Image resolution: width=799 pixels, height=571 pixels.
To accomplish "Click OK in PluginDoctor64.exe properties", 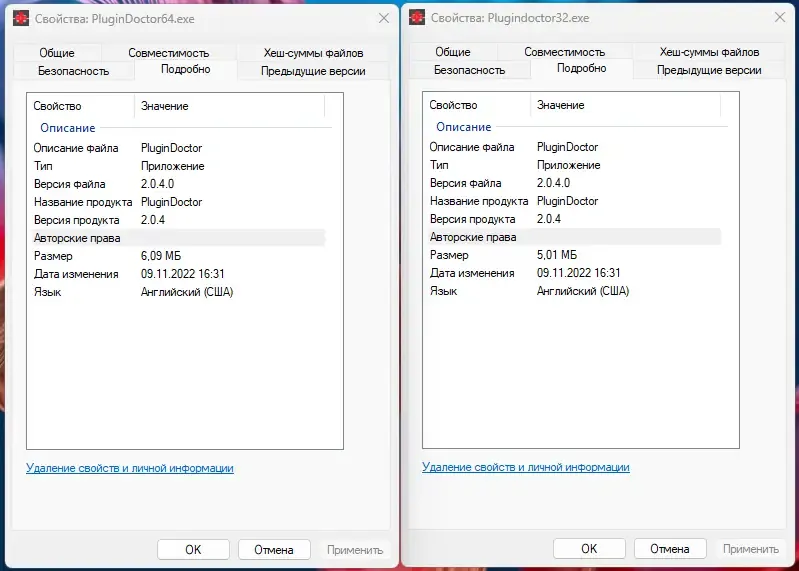I will point(193,550).
